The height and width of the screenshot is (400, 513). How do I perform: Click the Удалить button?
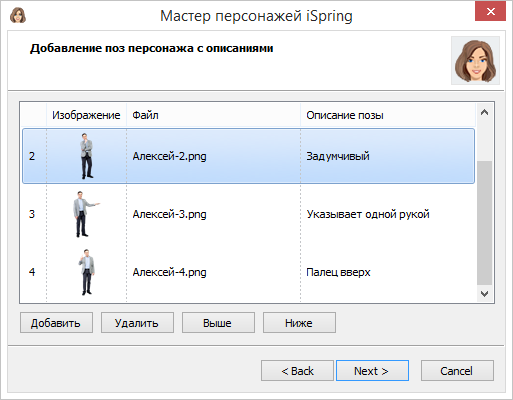tap(137, 323)
